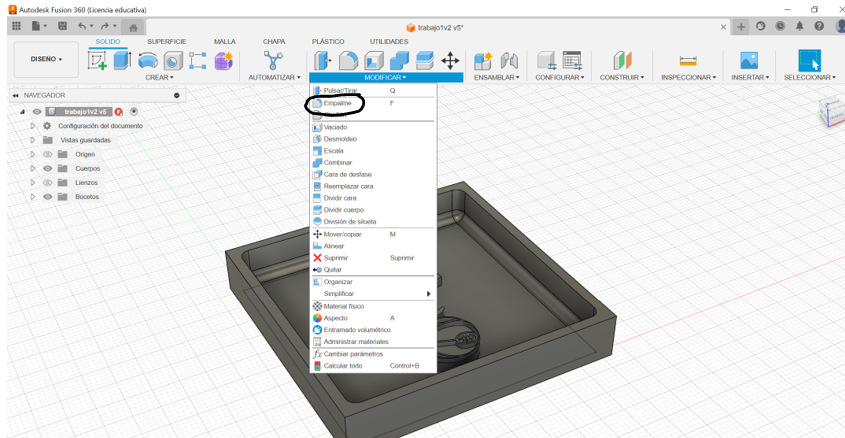Expand the Cuerpos tree node
Image resolution: width=845 pixels, height=438 pixels.
(x=32, y=168)
